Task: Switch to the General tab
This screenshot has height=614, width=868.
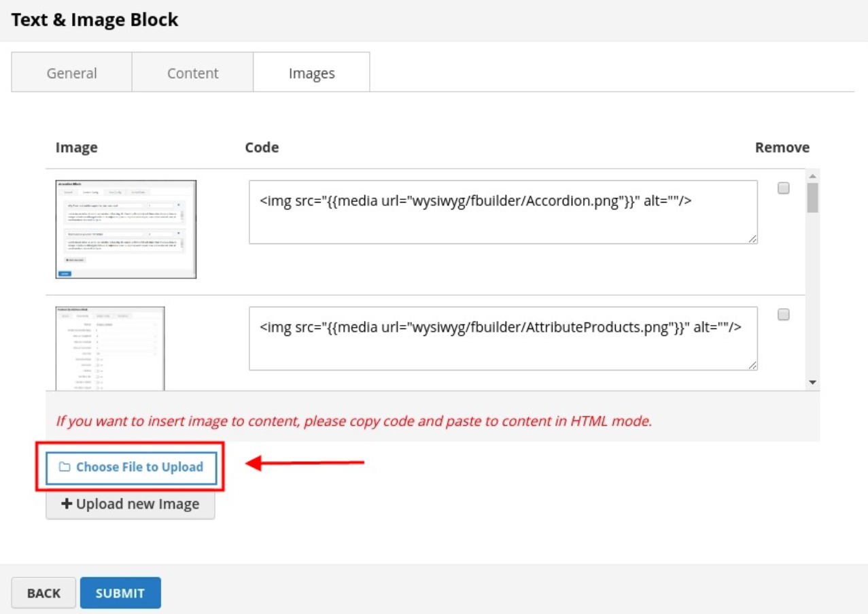Action: pyautogui.click(x=71, y=73)
